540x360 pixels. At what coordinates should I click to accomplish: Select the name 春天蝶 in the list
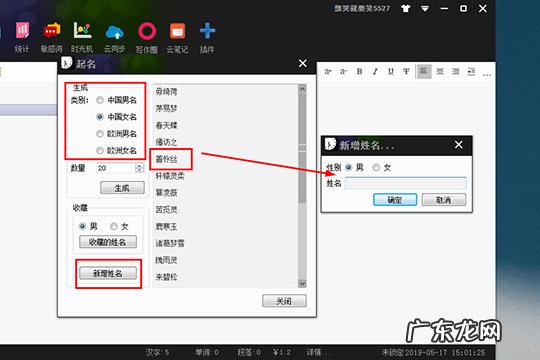tap(166, 125)
